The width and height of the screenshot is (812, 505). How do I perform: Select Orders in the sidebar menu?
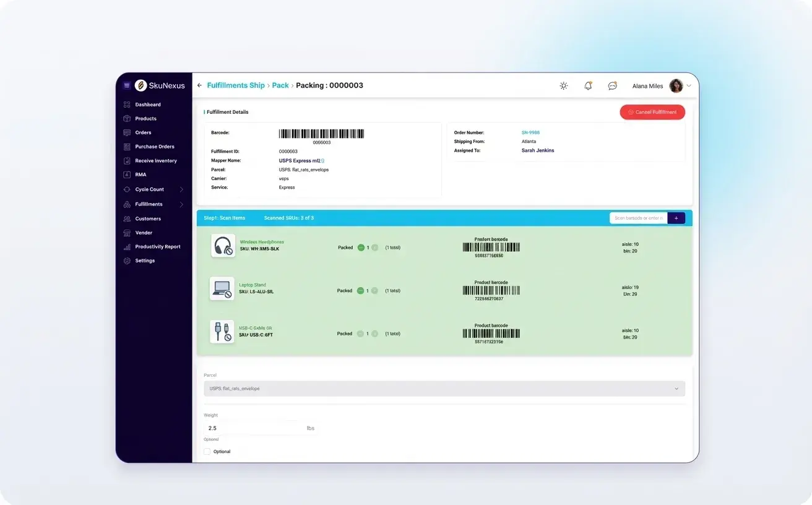pos(142,132)
